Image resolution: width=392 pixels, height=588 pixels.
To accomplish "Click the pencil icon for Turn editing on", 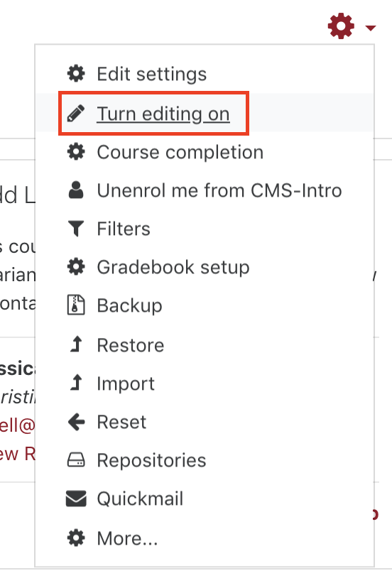I will 76,114.
